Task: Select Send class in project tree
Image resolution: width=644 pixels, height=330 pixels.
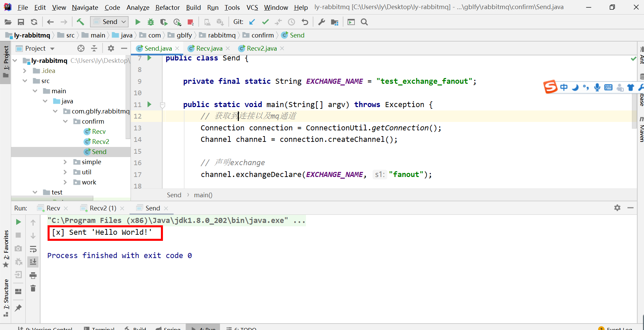Action: pos(99,152)
